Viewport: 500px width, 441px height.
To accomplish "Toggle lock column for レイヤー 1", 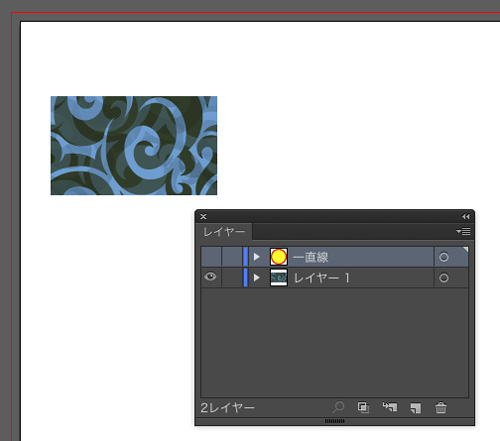I will [x=232, y=277].
